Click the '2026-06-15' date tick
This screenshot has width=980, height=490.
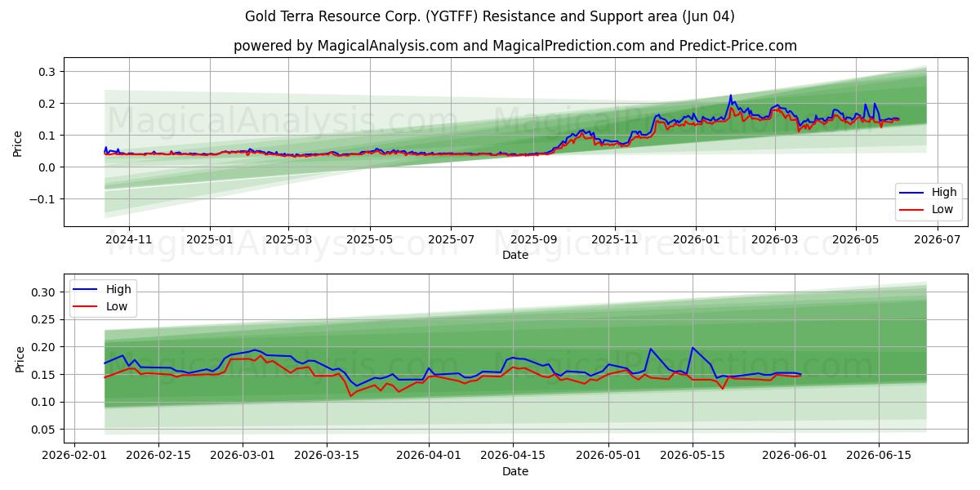(879, 456)
